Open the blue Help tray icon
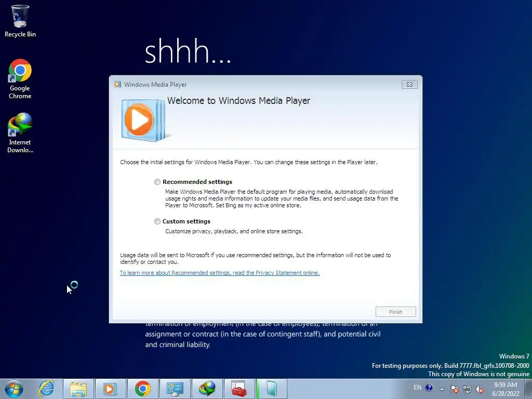Image resolution: width=532 pixels, height=399 pixels. (429, 388)
